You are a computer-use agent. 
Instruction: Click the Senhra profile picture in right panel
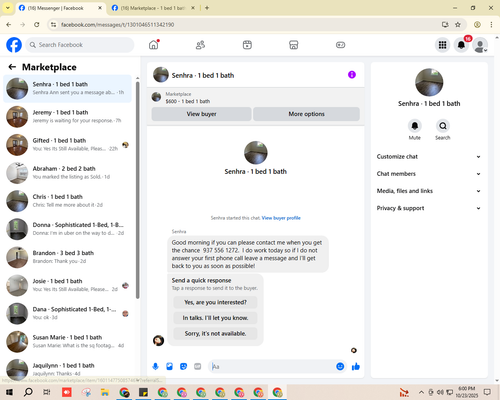429,82
